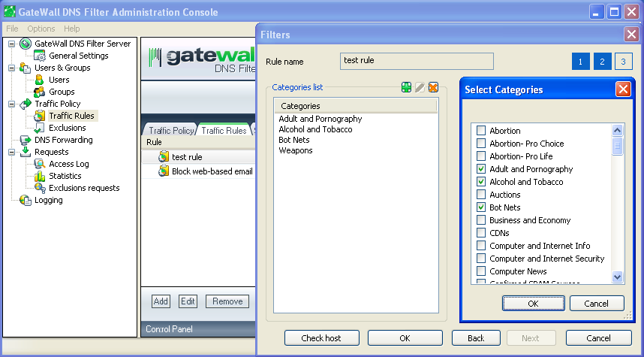Click Cancel in Select Categories dialog
This screenshot has height=357, width=644.
(597, 304)
